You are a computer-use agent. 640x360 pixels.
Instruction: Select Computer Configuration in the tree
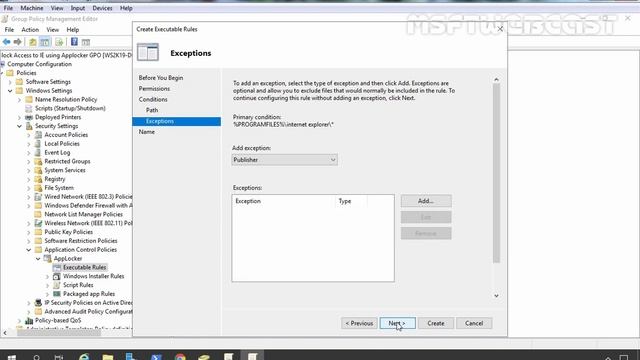coord(39,64)
